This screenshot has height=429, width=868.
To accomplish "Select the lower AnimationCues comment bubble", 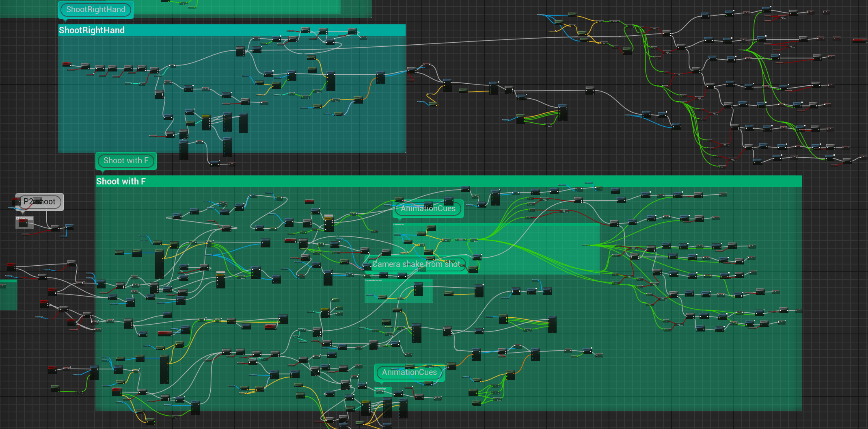I will pyautogui.click(x=409, y=373).
